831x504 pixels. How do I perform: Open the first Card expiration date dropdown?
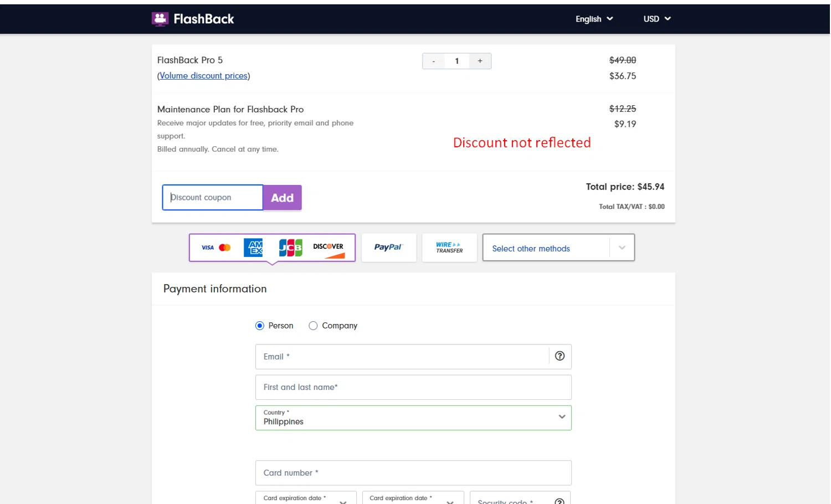click(306, 498)
